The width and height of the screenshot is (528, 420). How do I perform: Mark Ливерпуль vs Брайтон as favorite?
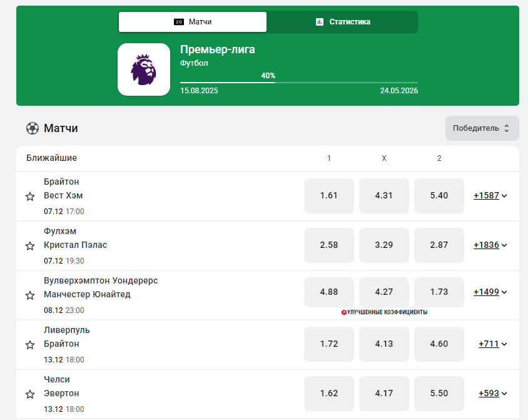30,345
